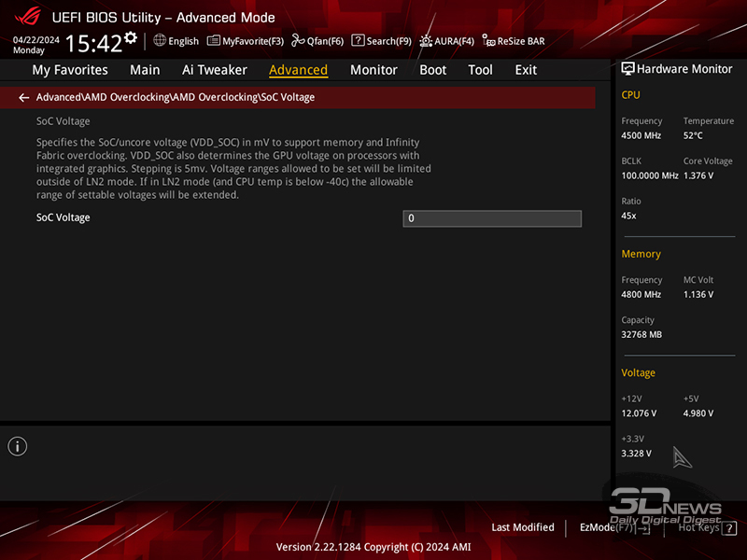Image resolution: width=747 pixels, height=560 pixels.
Task: Click +5V reading 4.980 V
Action: (x=698, y=413)
